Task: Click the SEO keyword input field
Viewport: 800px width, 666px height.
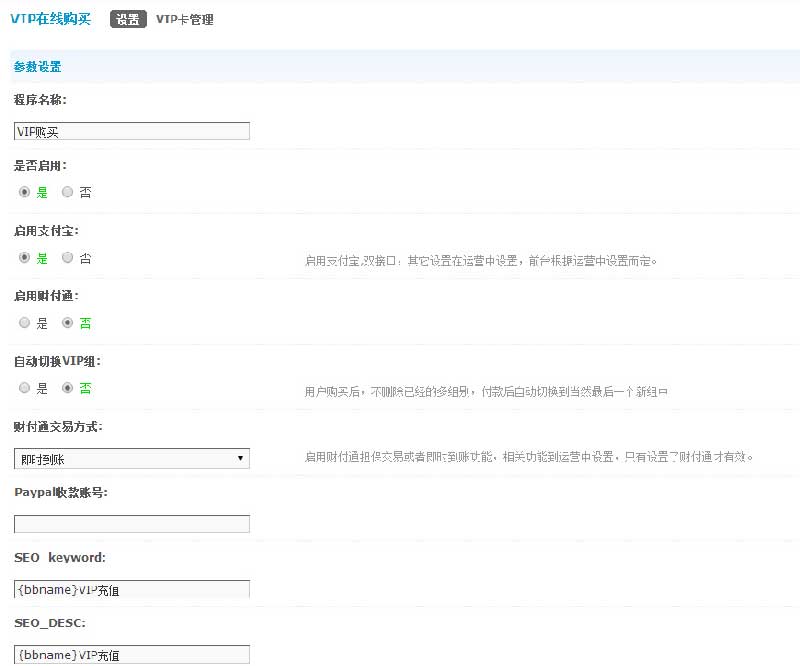Action: pyautogui.click(x=131, y=589)
